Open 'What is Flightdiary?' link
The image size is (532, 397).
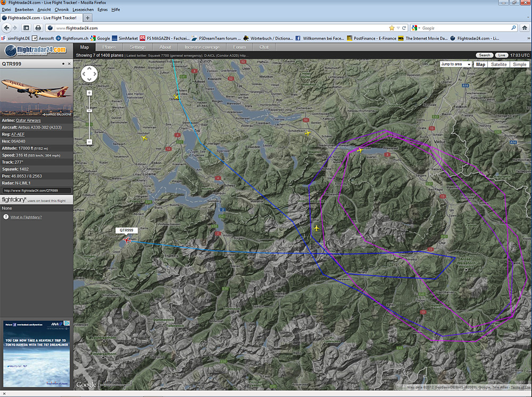point(26,217)
